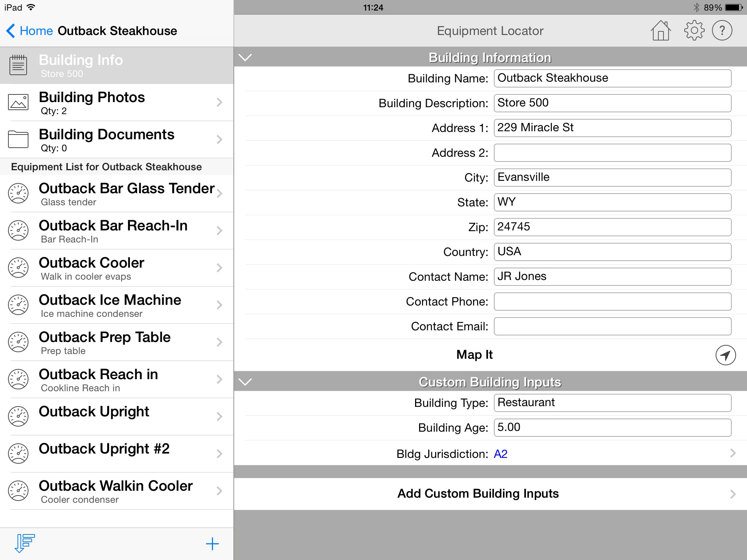Tap gauge icon for Outback Ice Machine
This screenshot has height=560, width=747.
18,305
